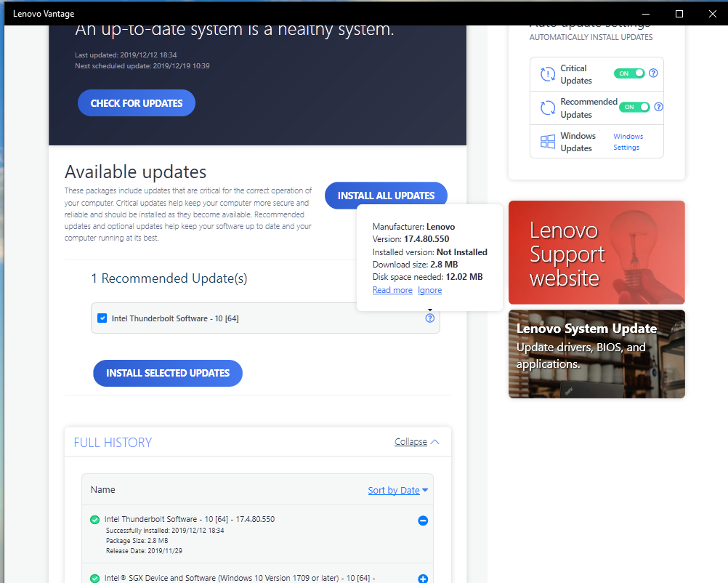Open the Lenovo Support website card

[596, 252]
